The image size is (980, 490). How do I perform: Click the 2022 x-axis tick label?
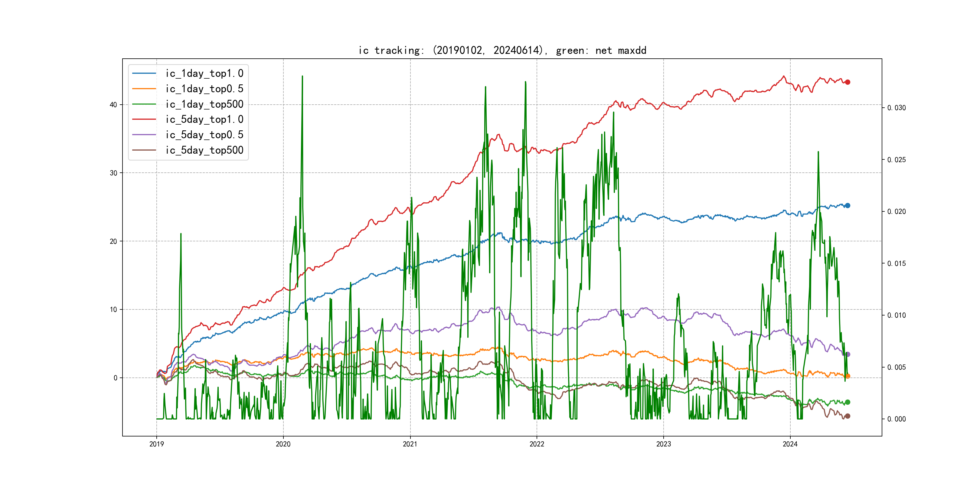(x=537, y=444)
